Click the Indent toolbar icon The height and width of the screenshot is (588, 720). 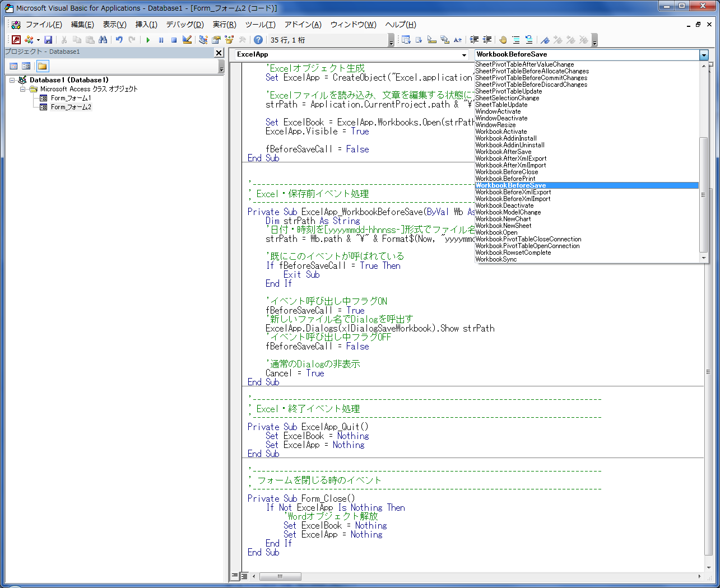(x=474, y=40)
